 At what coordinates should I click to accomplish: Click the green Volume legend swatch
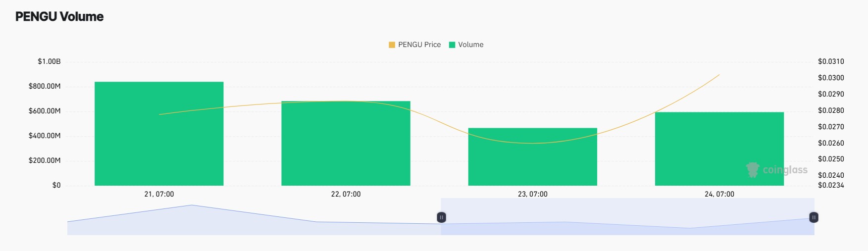pos(452,45)
